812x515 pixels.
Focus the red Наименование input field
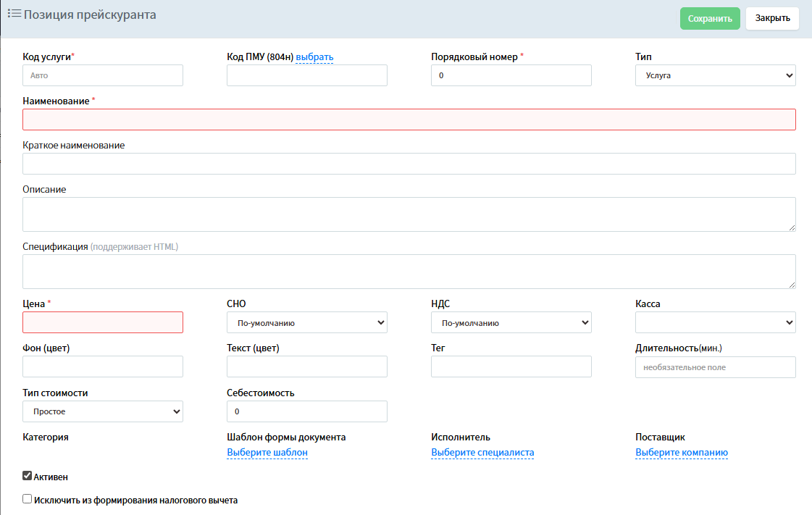[409, 120]
